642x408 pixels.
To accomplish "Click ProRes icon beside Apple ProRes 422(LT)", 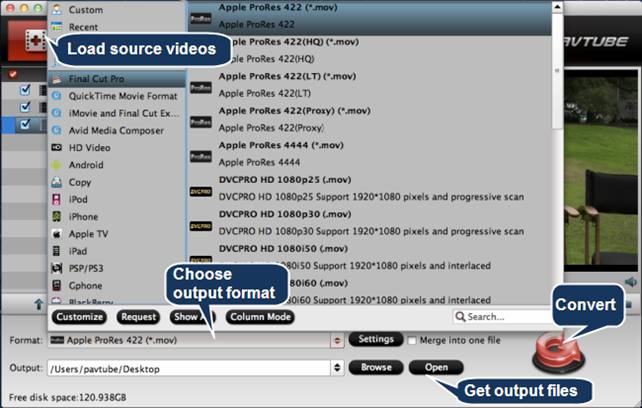I will 201,87.
